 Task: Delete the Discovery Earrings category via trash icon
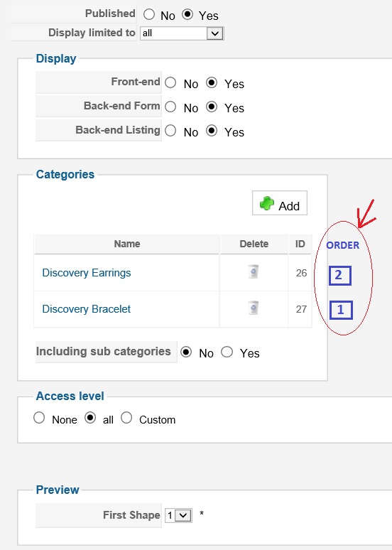coord(254,272)
